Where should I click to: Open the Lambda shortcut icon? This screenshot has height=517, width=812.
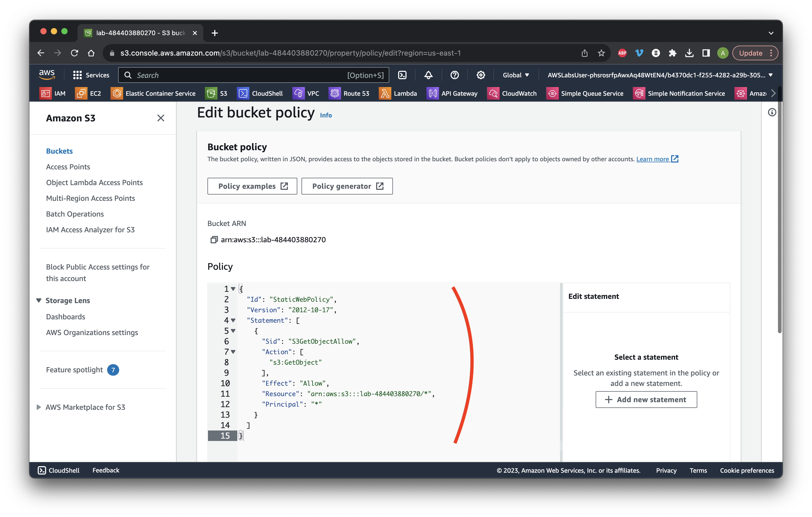pos(385,94)
